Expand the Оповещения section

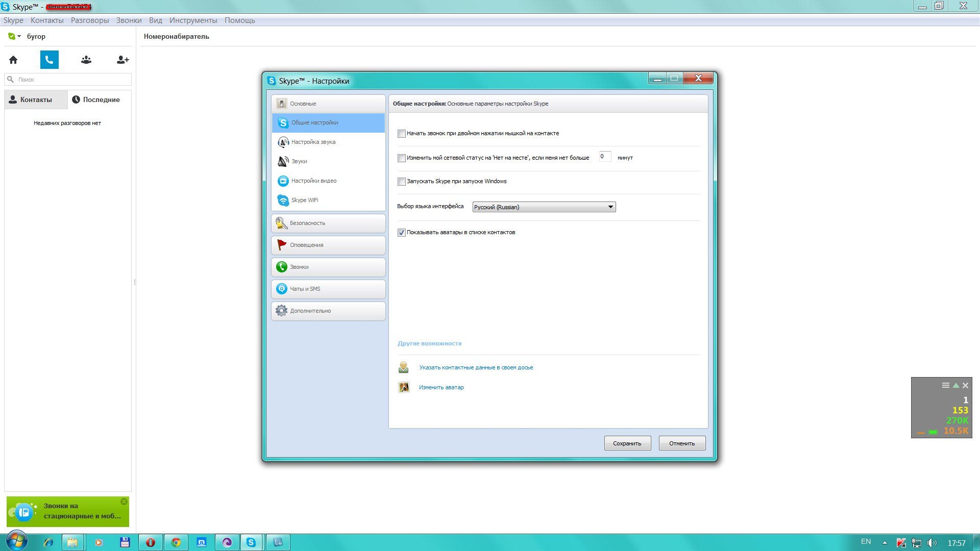328,245
